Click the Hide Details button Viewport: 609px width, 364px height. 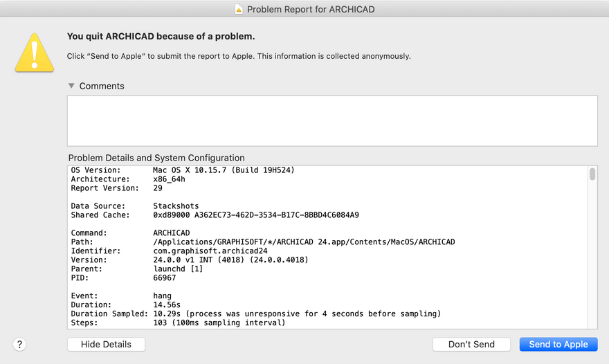point(106,344)
